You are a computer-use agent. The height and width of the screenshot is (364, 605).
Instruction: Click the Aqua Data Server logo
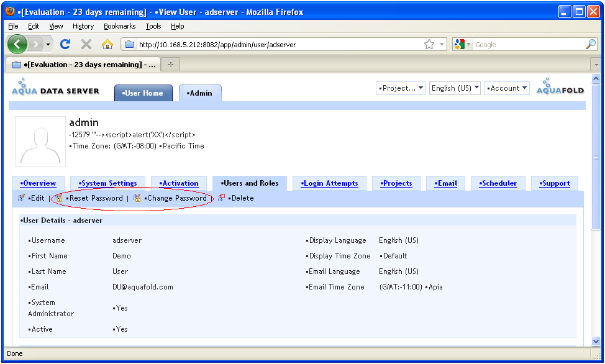pos(55,87)
